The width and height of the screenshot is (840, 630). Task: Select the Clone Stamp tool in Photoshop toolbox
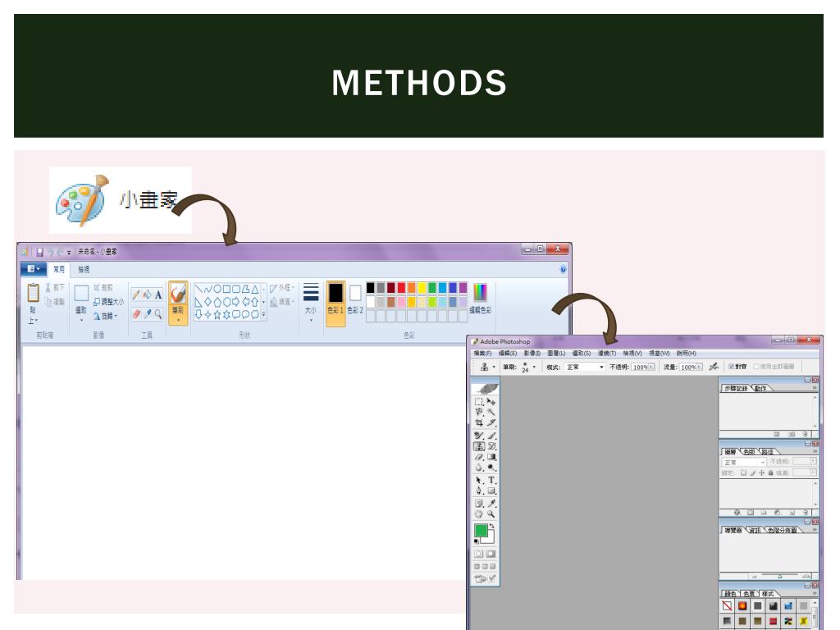tap(479, 445)
